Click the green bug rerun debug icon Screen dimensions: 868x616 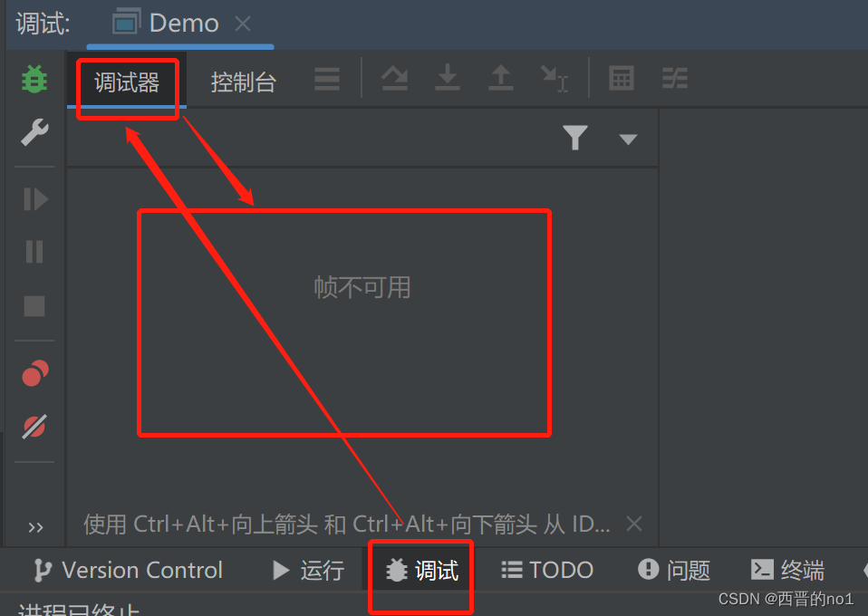pos(34,79)
